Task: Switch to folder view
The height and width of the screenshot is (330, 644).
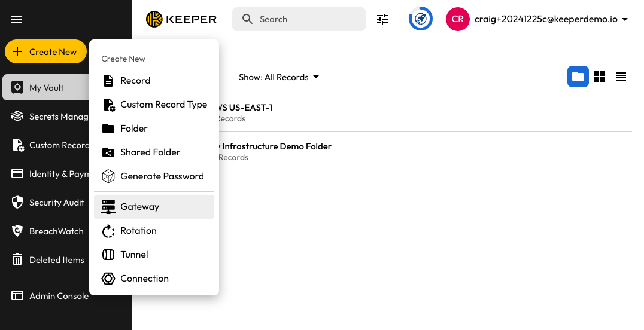Action: (x=578, y=77)
